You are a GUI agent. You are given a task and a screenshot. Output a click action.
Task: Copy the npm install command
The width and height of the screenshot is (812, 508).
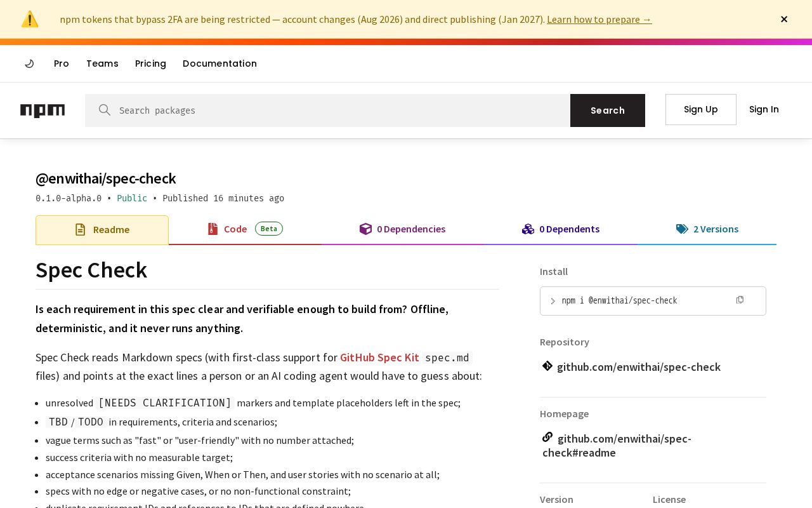tap(740, 300)
